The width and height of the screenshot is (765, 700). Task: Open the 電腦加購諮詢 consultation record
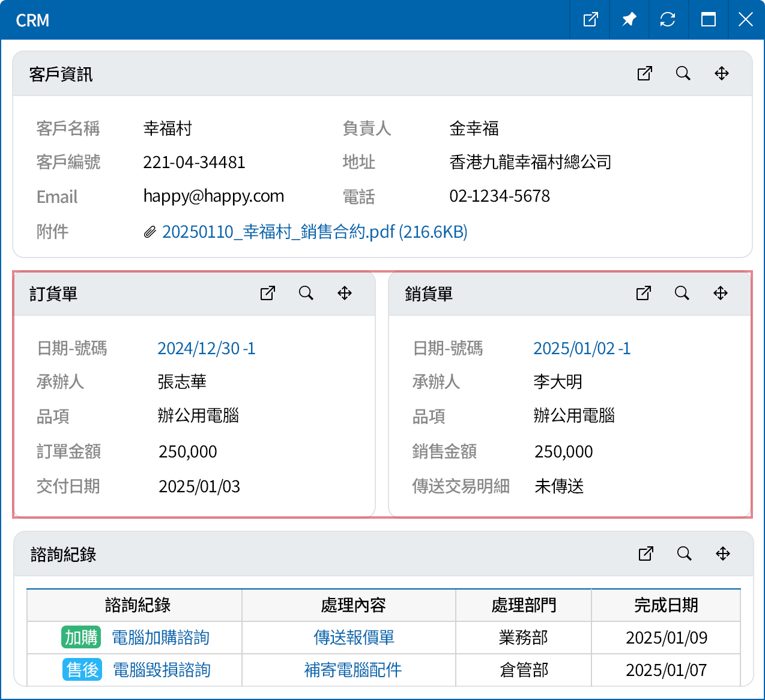160,638
